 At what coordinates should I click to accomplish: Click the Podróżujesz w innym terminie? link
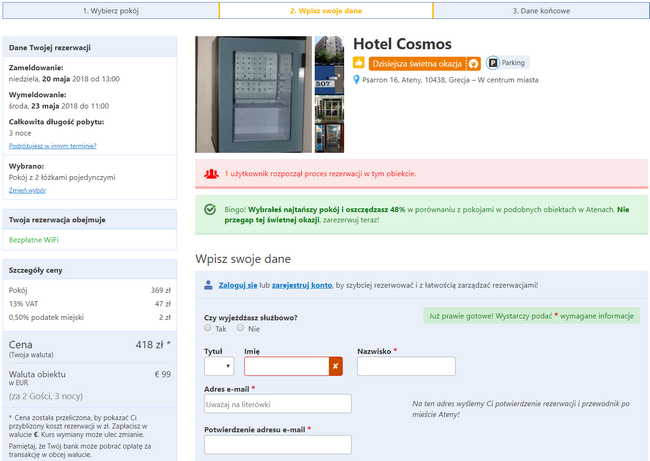pos(53,146)
